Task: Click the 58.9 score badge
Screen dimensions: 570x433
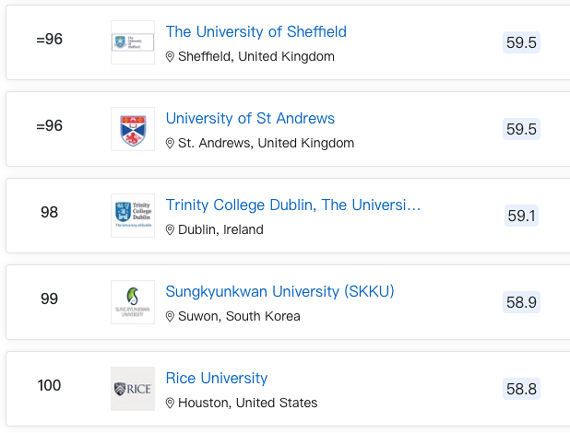Action: point(521,302)
